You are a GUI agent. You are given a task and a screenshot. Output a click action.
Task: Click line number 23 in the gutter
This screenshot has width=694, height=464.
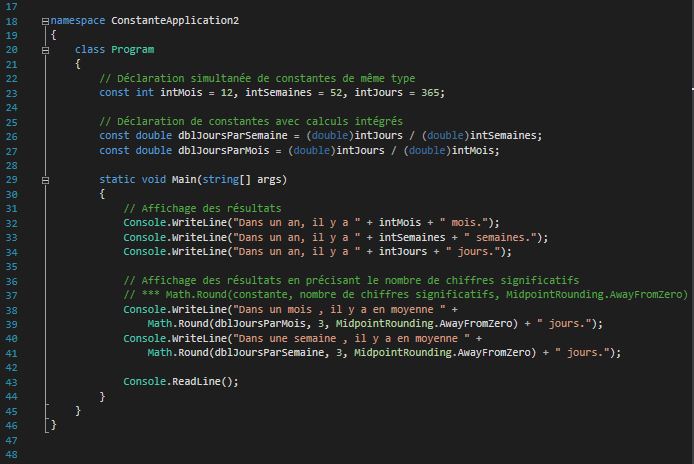(12, 93)
